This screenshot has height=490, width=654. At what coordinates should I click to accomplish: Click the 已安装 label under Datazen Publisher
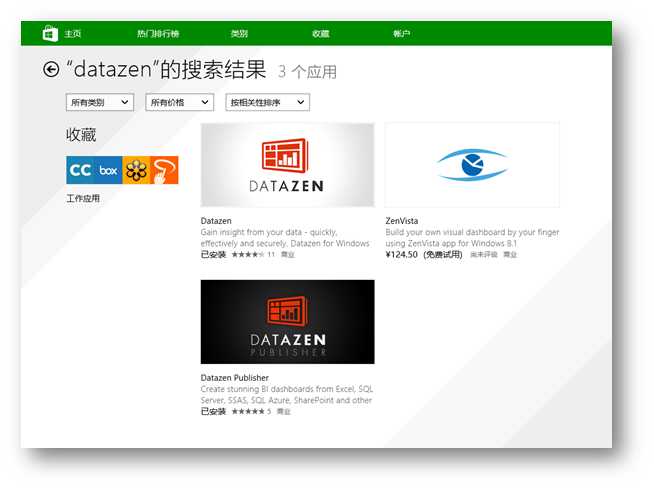[213, 411]
